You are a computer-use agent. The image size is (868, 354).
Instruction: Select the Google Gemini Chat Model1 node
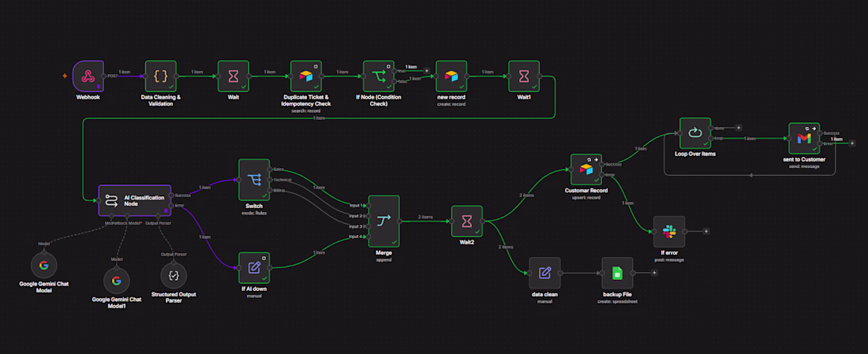(x=116, y=281)
